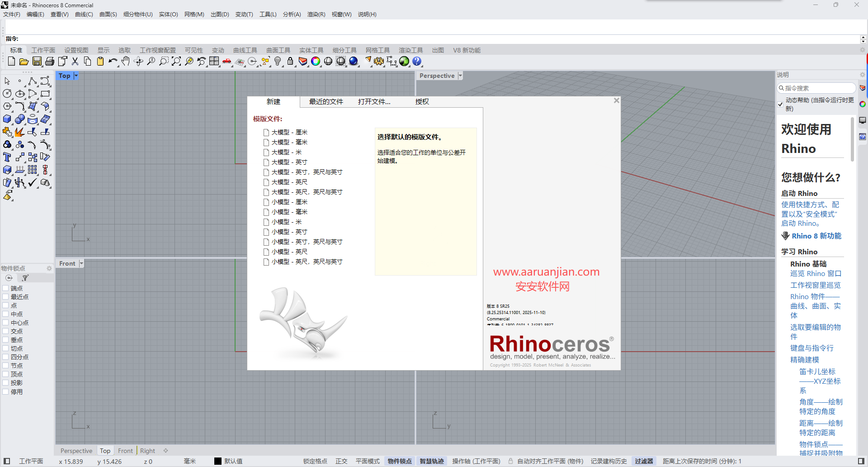Viewport: 868px width, 467px height.
Task: Open the Zoom extents icon
Action: pyautogui.click(x=176, y=61)
